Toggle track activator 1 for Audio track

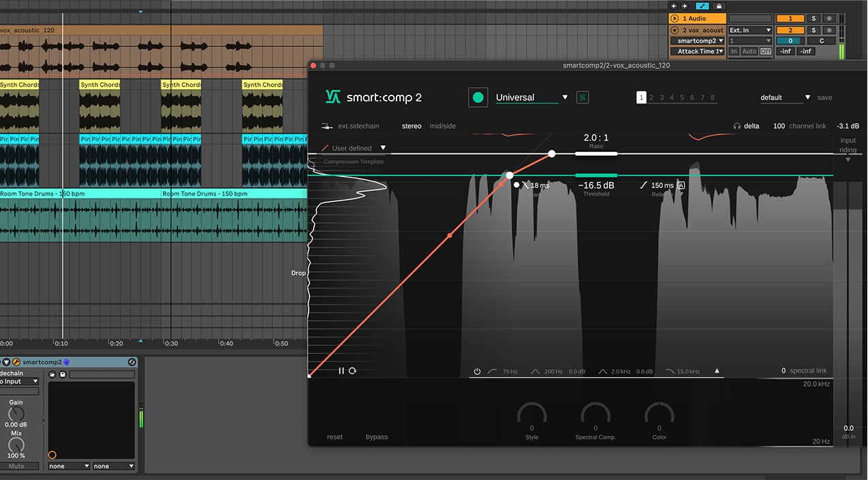click(790, 19)
